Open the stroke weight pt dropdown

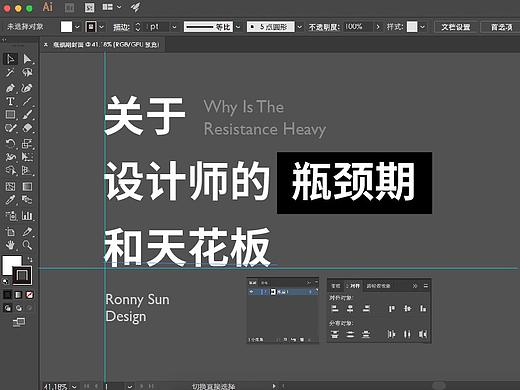174,27
